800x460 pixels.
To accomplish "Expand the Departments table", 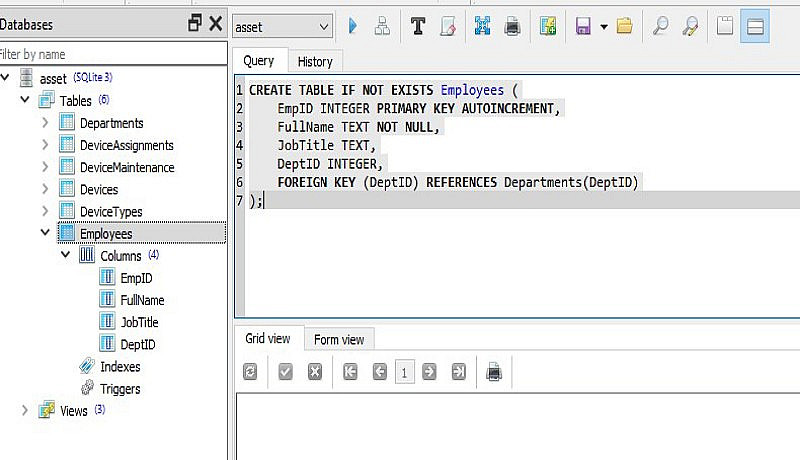I will pyautogui.click(x=45, y=122).
